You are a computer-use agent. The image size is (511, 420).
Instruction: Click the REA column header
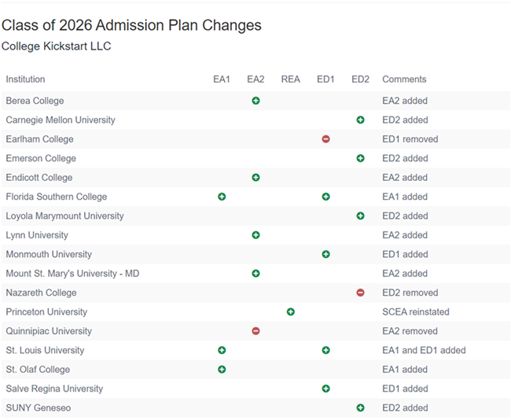click(291, 79)
